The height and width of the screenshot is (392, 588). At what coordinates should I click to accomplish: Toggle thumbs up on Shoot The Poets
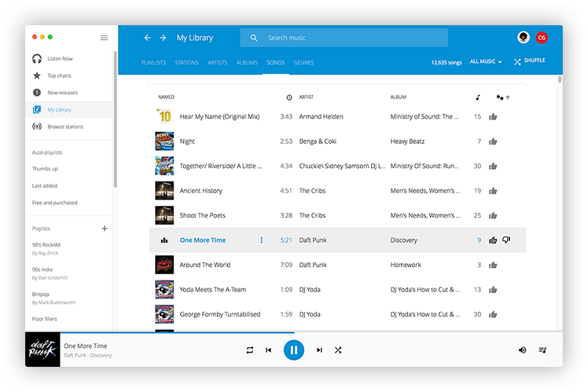[493, 216]
